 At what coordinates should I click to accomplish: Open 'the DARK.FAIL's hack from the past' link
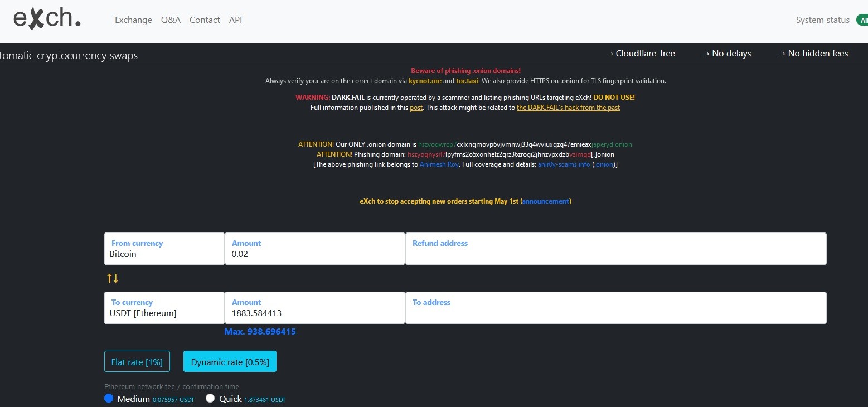[568, 108]
